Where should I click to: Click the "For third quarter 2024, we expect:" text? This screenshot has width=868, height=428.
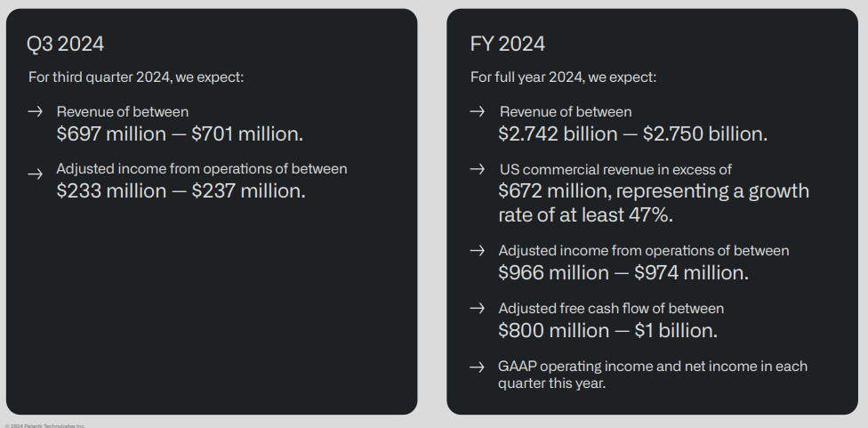tap(136, 77)
